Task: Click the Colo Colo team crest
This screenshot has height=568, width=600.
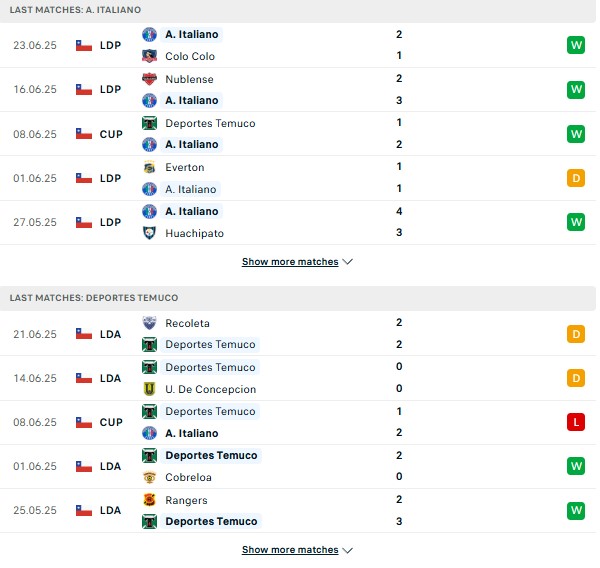Action: pos(149,56)
